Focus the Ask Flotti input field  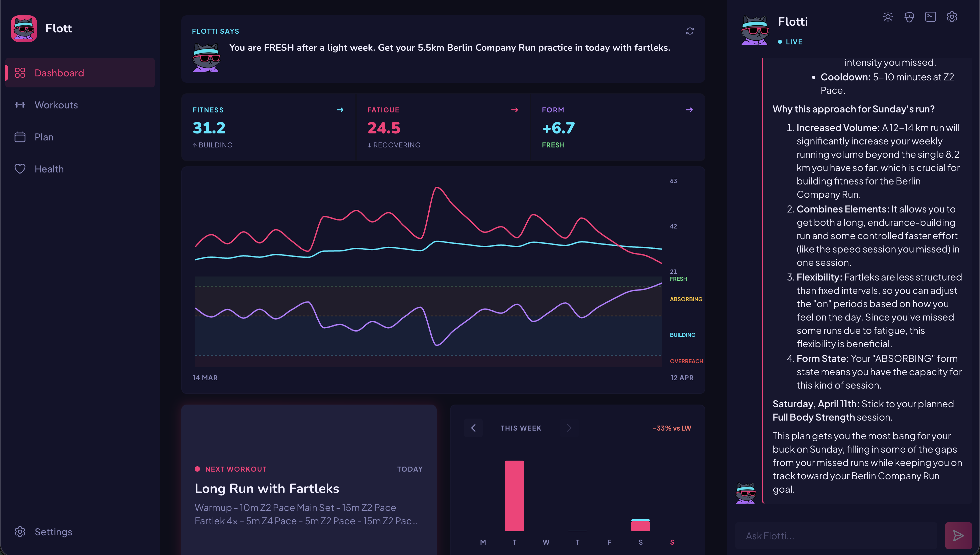(836, 536)
